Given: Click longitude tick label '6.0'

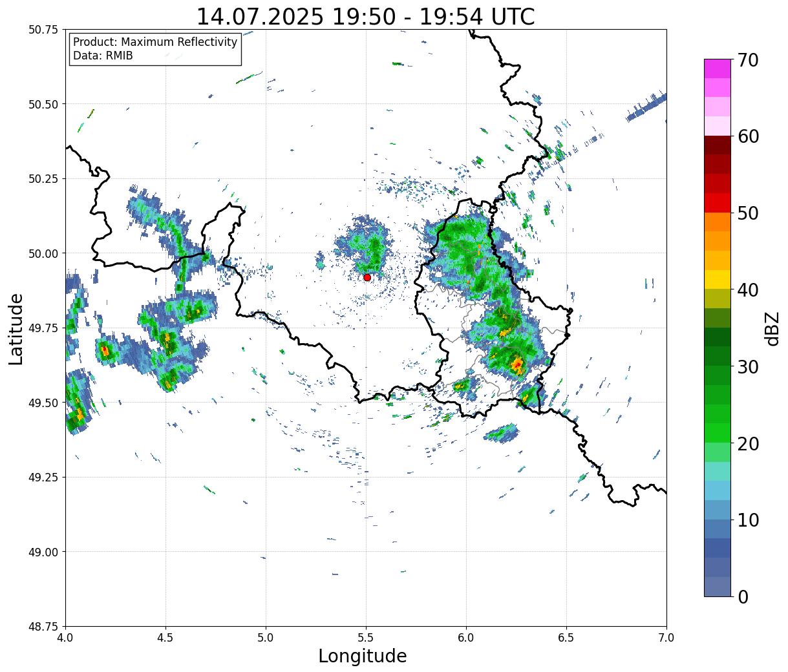Looking at the screenshot, I should (466, 637).
